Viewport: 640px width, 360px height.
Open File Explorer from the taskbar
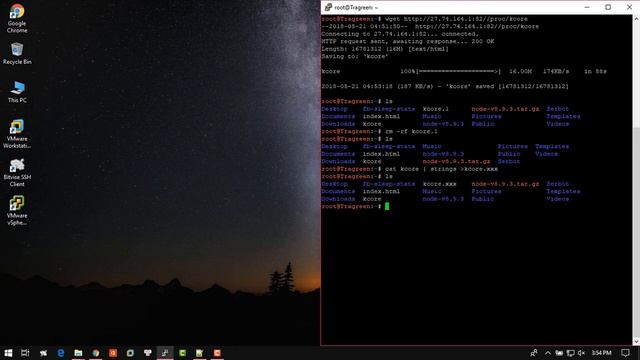[x=78, y=353]
